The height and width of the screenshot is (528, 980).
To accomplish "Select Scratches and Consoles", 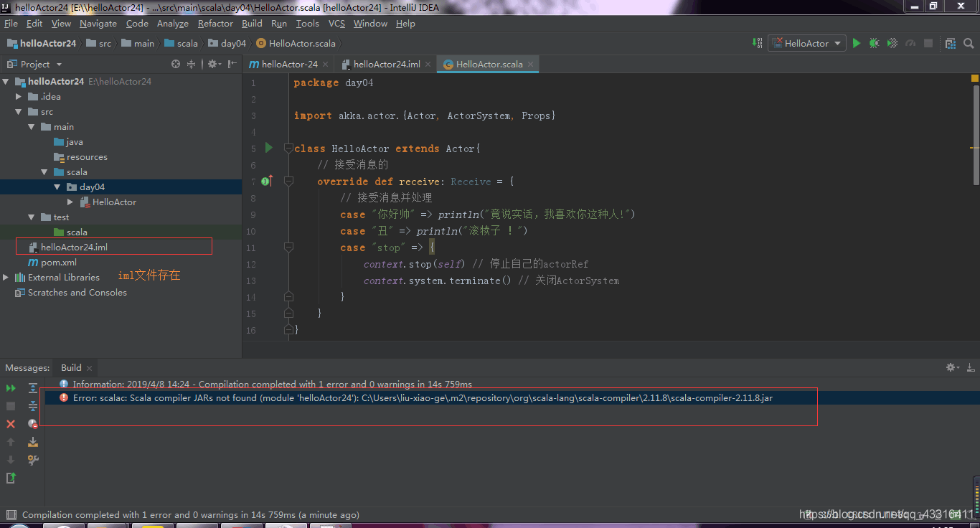I will tap(77, 292).
